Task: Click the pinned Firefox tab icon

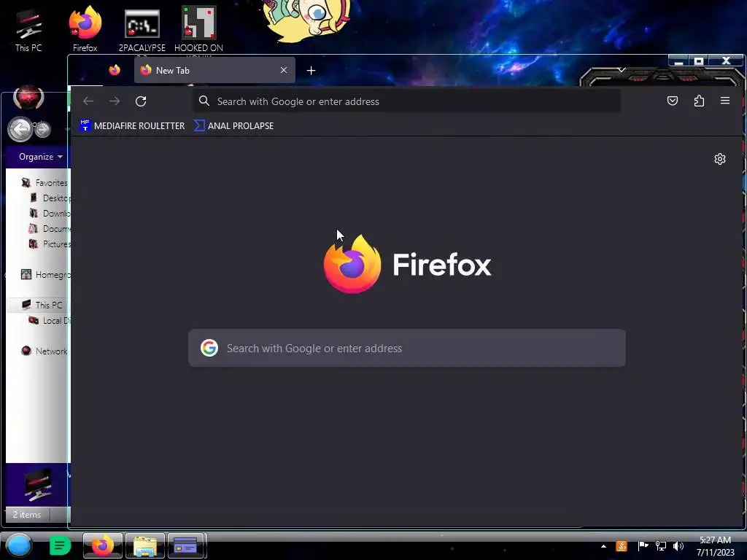Action: tap(115, 71)
